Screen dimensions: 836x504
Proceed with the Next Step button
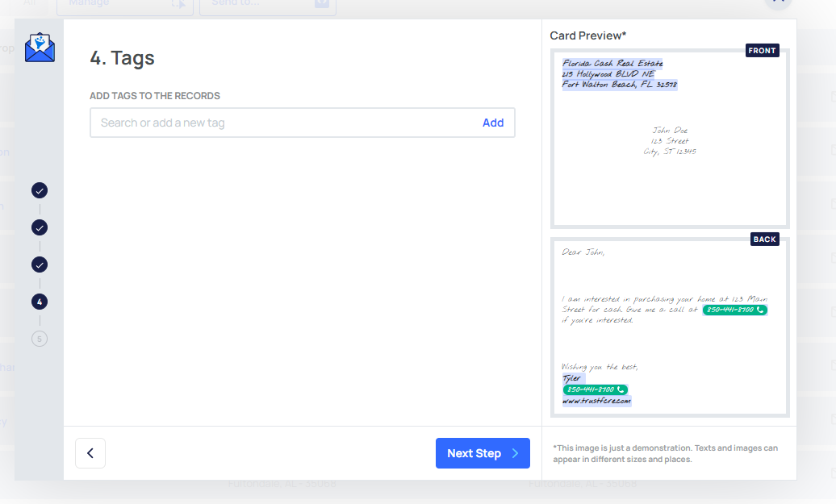tap(483, 453)
